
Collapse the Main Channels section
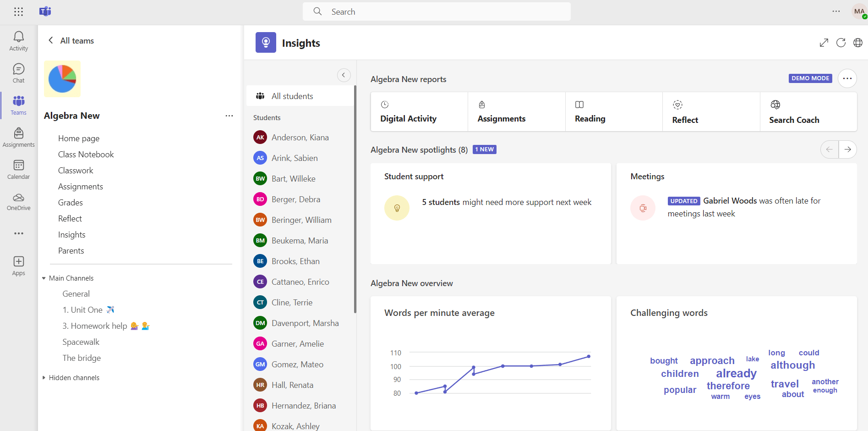pos(44,278)
